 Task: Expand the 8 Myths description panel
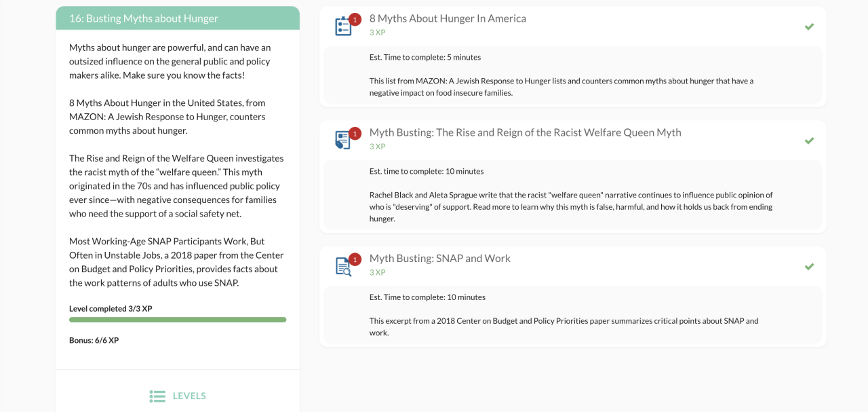pos(573,75)
